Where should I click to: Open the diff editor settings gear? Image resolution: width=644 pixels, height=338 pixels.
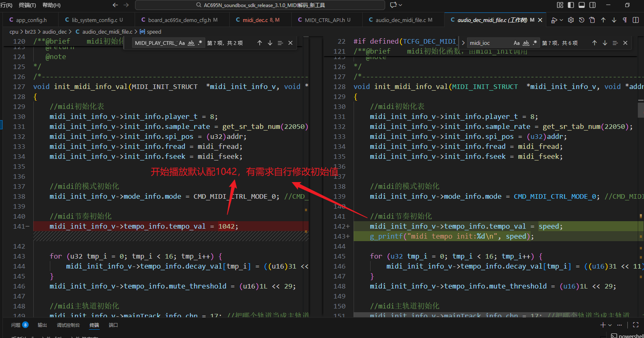571,20
